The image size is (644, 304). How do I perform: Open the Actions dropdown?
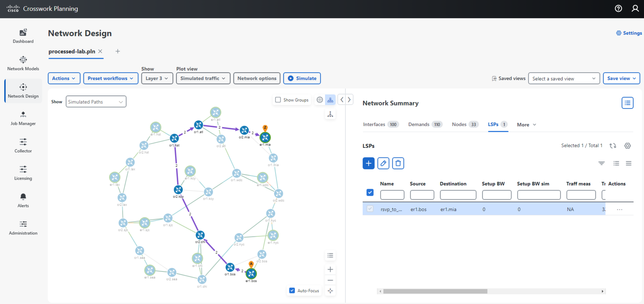point(64,78)
